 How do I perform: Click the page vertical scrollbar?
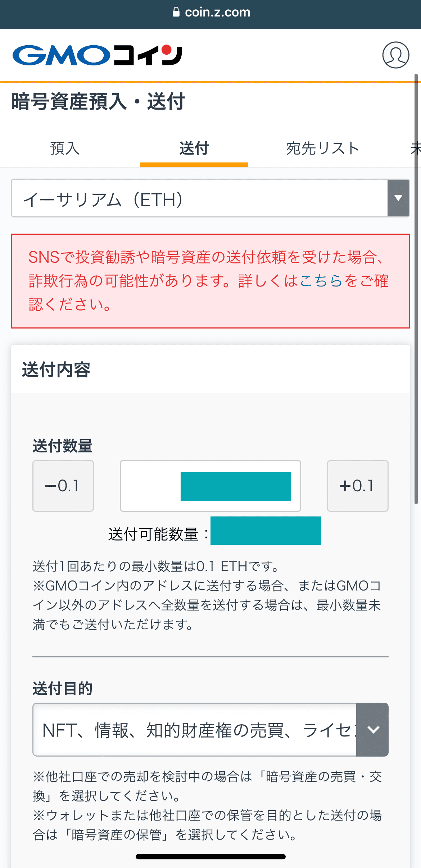416,288
